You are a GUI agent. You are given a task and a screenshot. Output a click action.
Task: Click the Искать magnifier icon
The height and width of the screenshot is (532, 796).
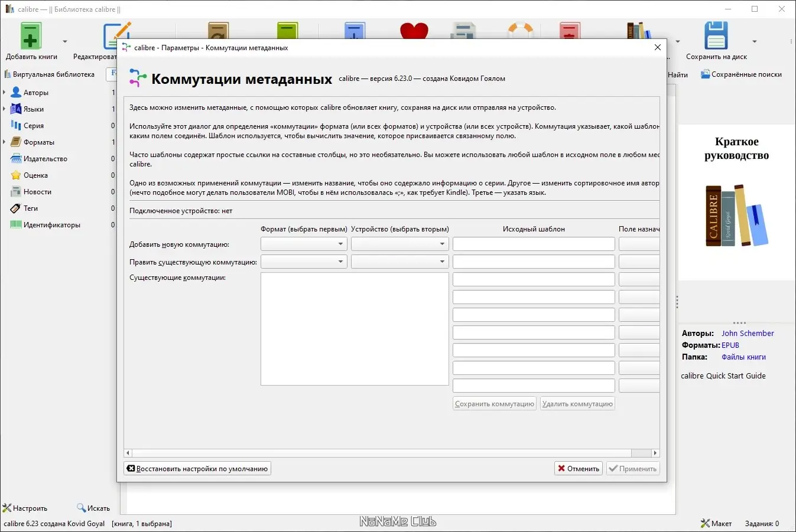pos(82,508)
